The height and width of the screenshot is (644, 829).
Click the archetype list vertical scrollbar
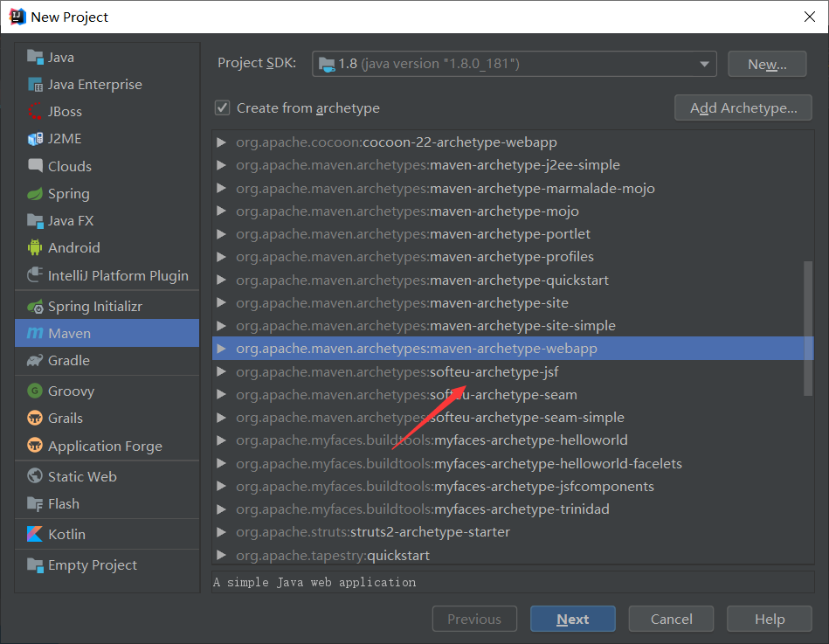pyautogui.click(x=808, y=328)
